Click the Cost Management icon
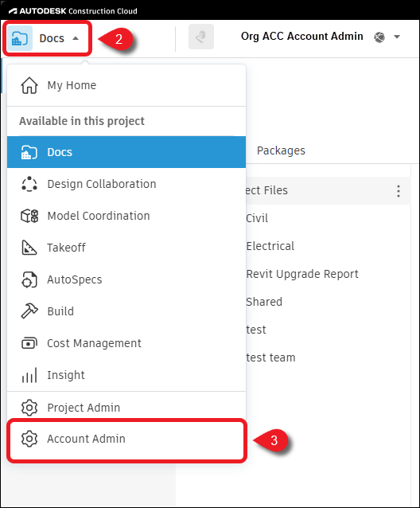The image size is (420, 508). (29, 343)
